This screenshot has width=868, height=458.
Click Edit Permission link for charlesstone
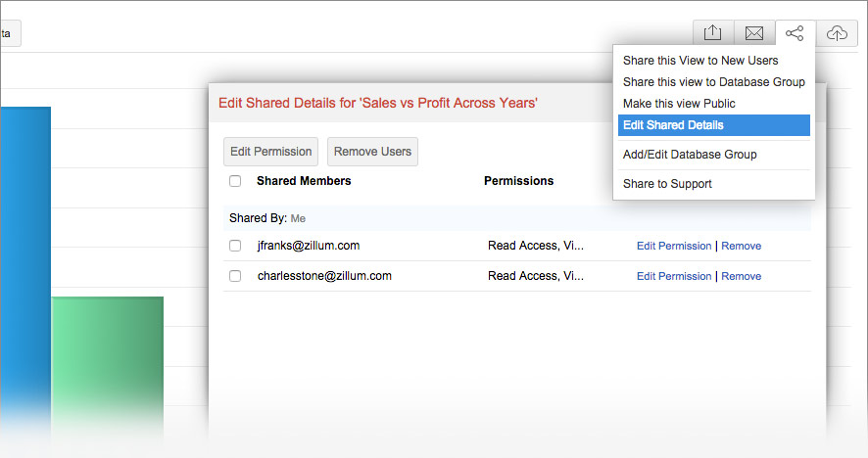(674, 277)
